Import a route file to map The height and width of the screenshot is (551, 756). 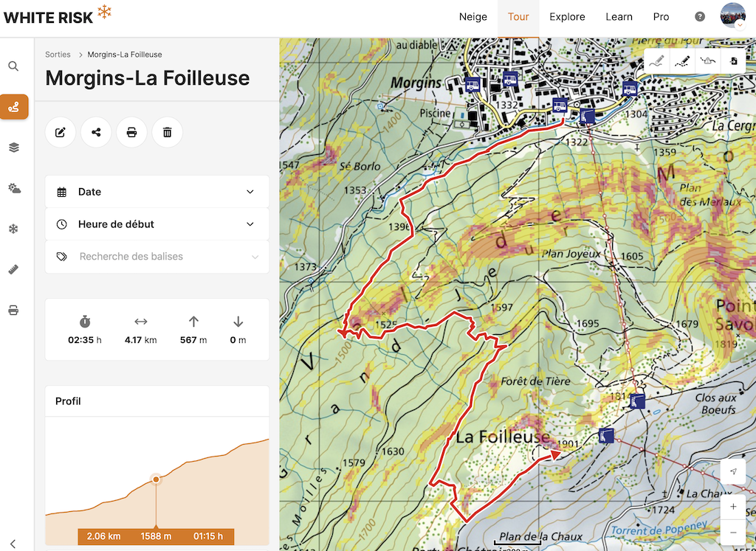tap(733, 62)
